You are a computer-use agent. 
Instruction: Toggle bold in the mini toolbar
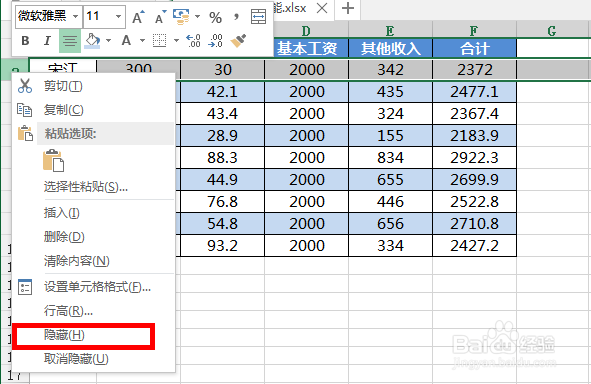click(25, 40)
